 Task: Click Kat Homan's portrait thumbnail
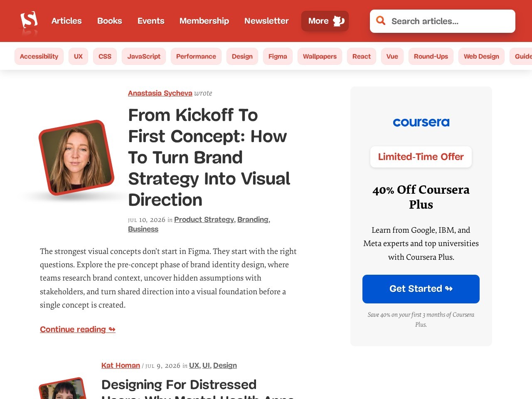(x=62, y=389)
